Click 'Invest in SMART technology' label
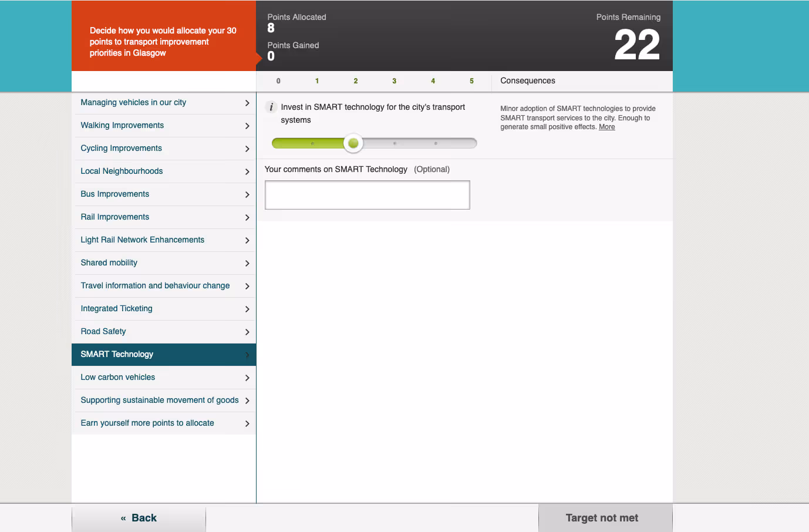 (373, 113)
